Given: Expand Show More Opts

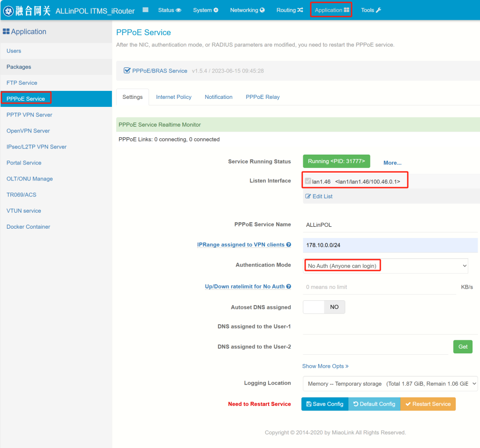Looking at the screenshot, I should click(x=325, y=366).
